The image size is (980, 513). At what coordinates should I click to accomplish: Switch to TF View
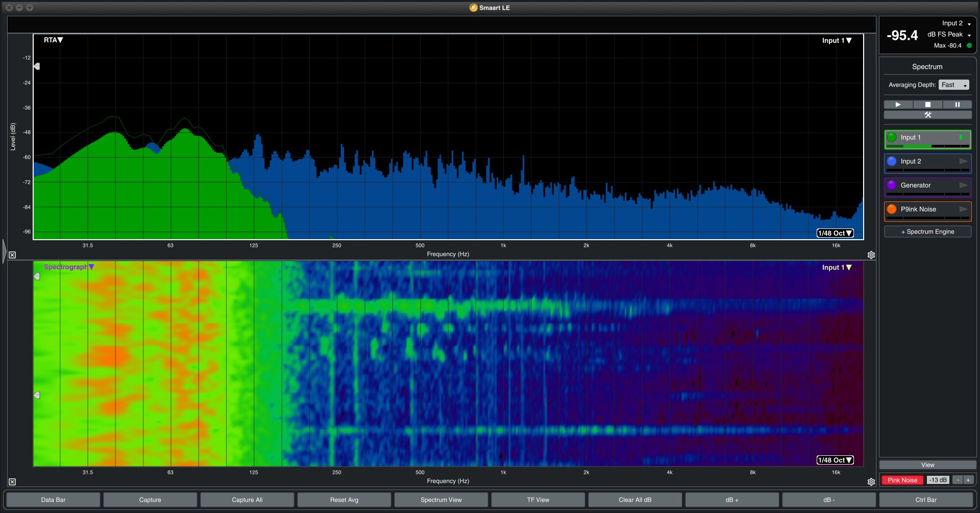point(538,500)
